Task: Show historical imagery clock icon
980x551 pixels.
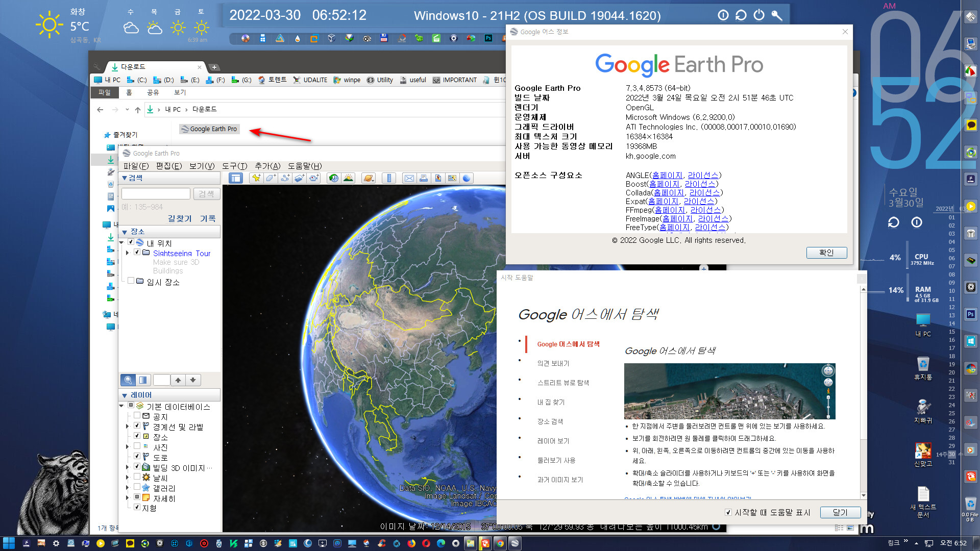Action: pyautogui.click(x=334, y=178)
